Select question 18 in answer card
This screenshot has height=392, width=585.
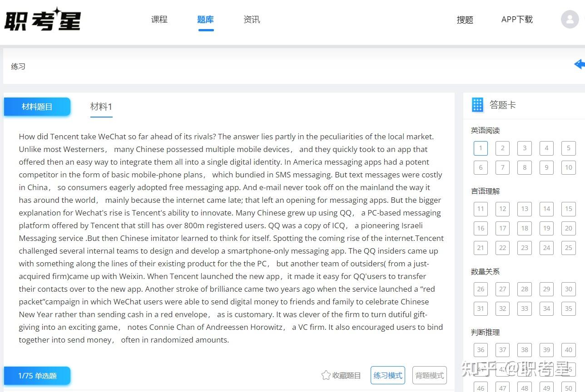[525, 228]
